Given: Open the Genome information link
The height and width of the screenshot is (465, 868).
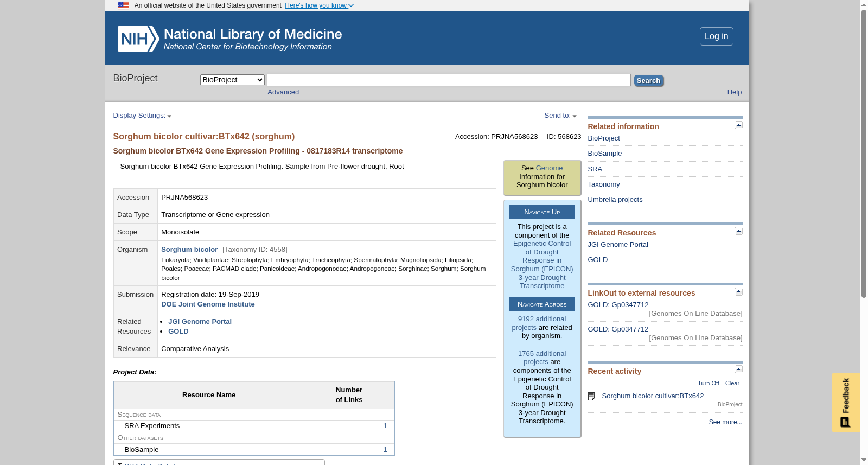Looking at the screenshot, I should (549, 168).
